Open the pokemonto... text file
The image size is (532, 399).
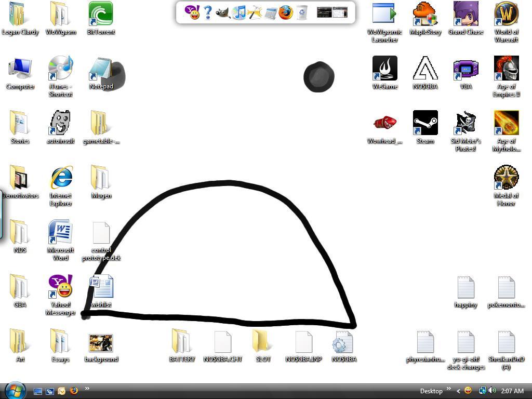point(506,292)
